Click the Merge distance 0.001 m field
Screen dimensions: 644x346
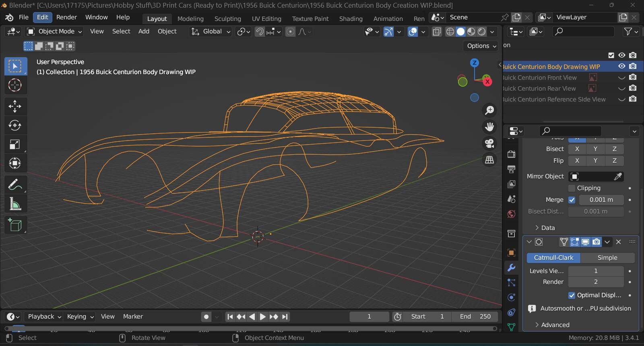pos(601,200)
